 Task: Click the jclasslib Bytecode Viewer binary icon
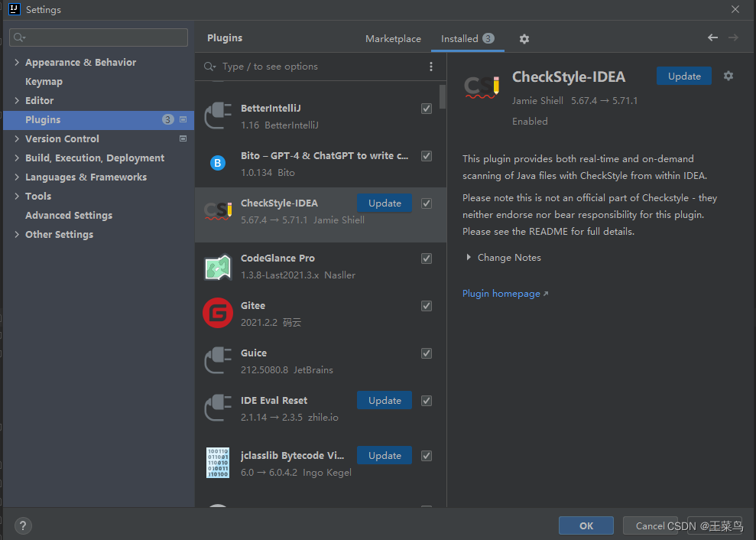tap(218, 463)
